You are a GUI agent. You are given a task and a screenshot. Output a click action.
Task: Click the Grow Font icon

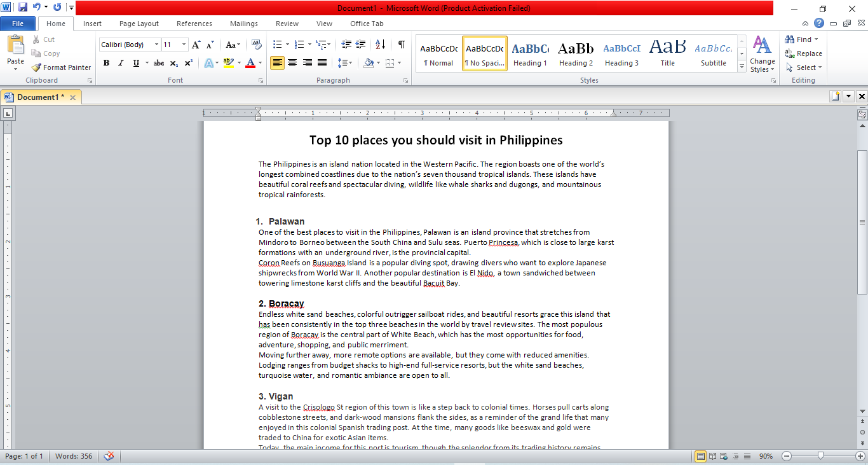196,45
